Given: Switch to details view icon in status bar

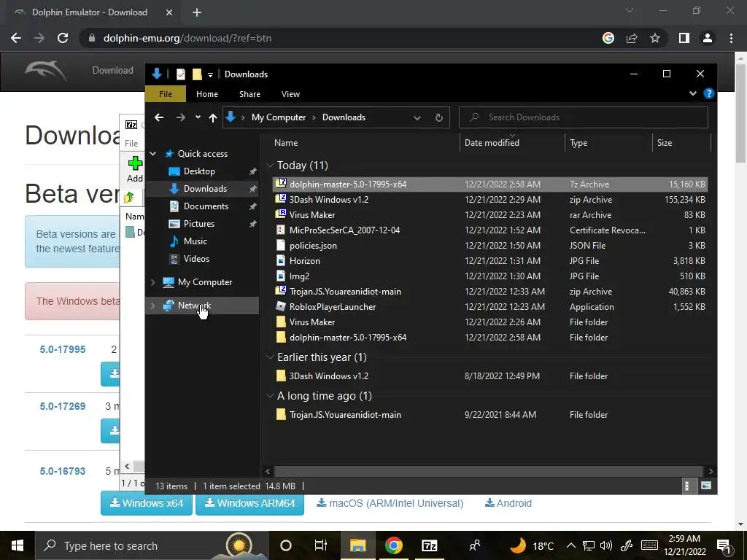Looking at the screenshot, I should coord(687,486).
